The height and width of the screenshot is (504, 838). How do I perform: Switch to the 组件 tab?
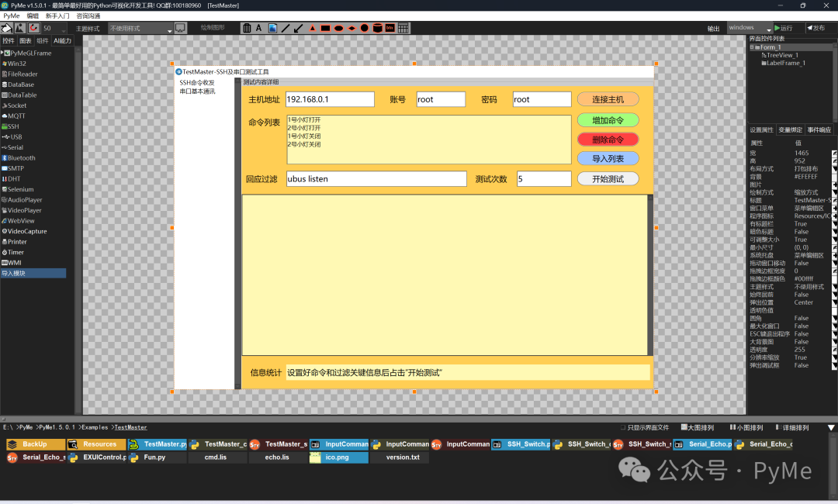(x=42, y=40)
